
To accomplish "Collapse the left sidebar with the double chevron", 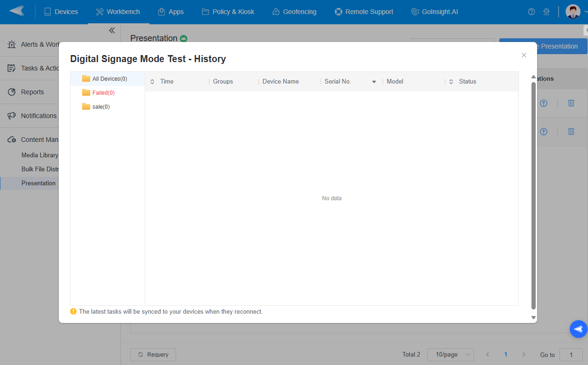I will point(112,30).
